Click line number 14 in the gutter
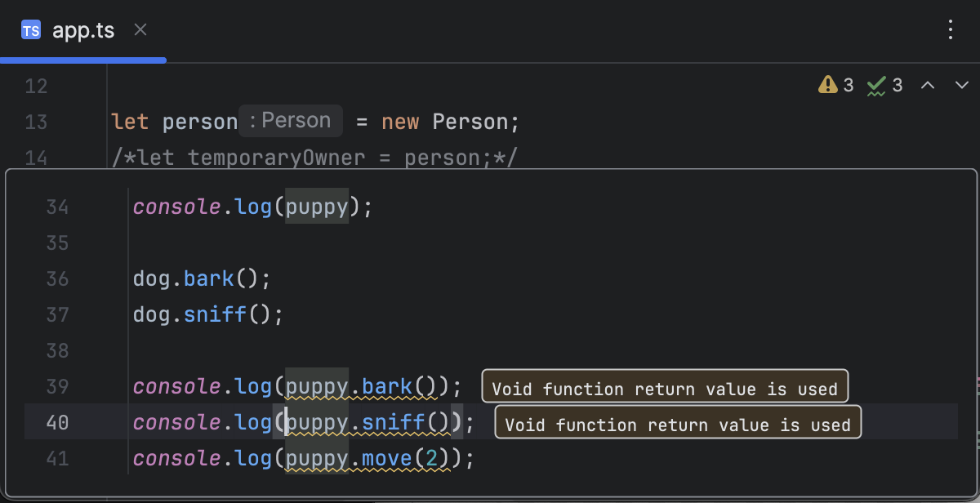 point(37,158)
